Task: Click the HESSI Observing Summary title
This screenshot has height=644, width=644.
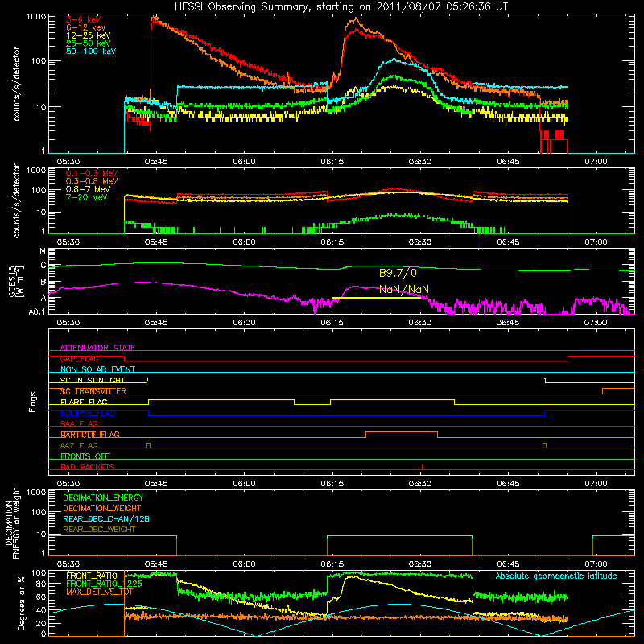Action: pos(341,7)
